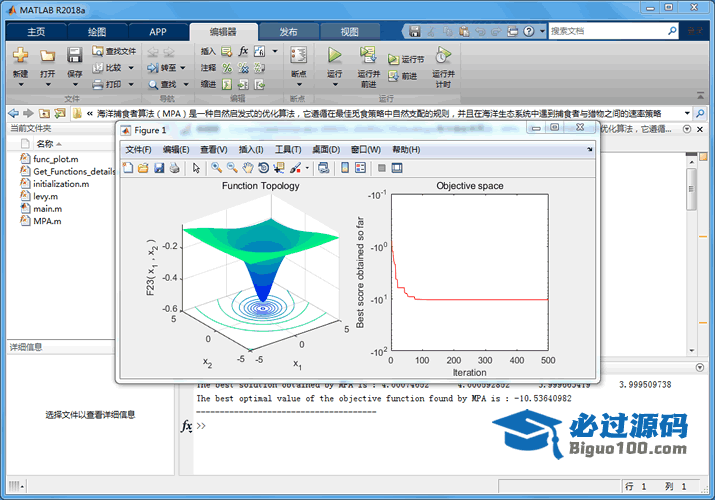Expand the 运行 dropdown arrow
Screen dimensions: 715x500
pos(335,85)
